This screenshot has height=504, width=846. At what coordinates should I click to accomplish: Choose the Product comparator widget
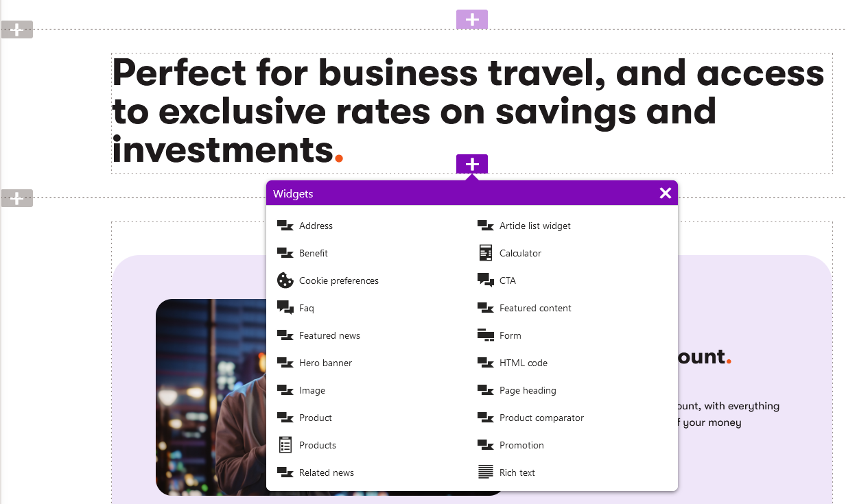point(541,418)
